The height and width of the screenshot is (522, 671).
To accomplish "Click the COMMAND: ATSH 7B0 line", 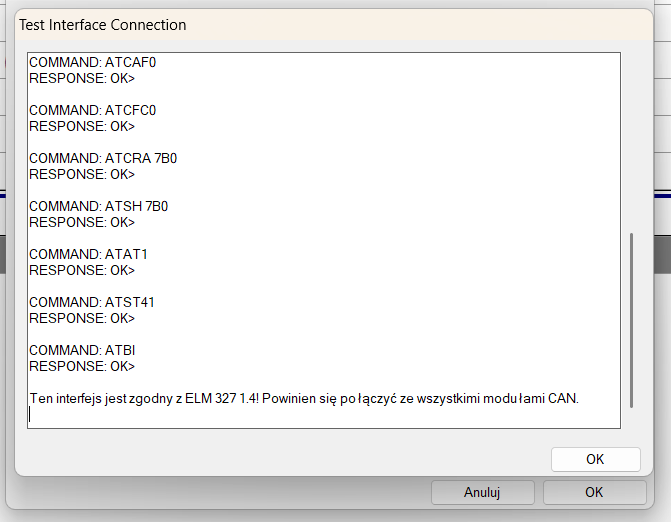I will pos(99,206).
